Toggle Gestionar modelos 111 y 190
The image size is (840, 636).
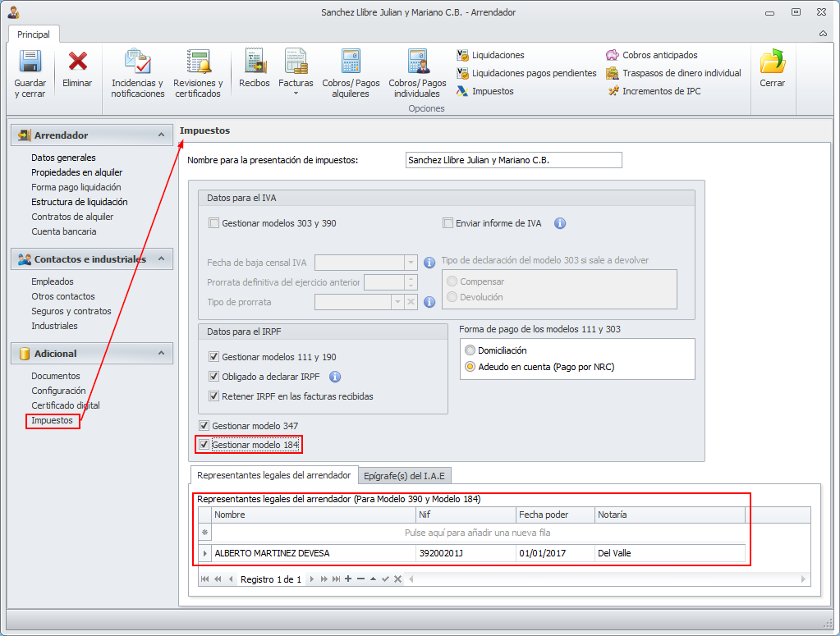[214, 357]
